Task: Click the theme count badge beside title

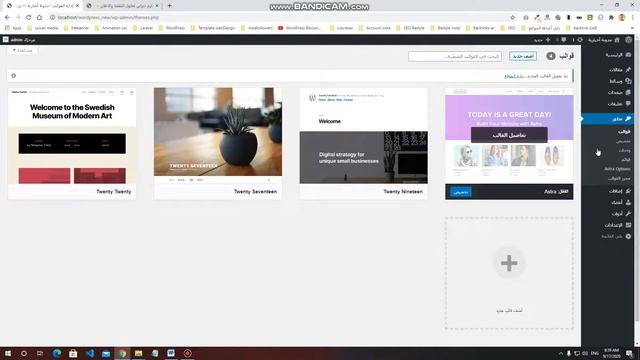Action: tap(551, 56)
